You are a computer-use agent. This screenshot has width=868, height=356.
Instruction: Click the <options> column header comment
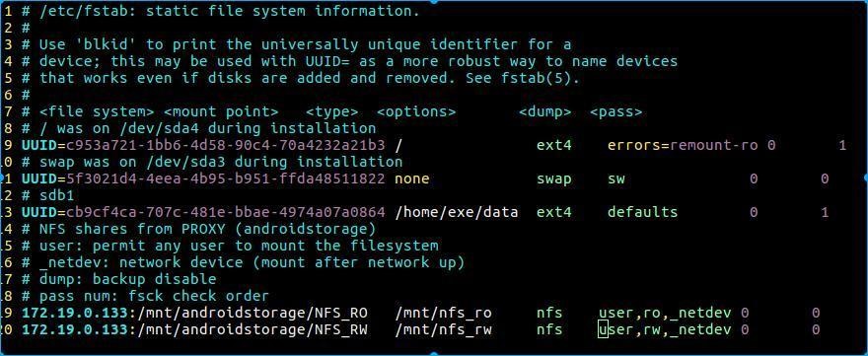point(416,111)
